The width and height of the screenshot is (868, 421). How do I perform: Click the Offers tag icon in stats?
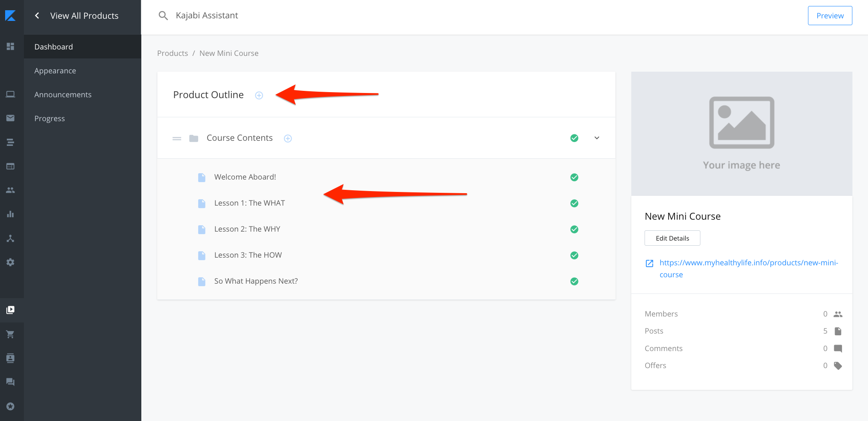coord(838,366)
